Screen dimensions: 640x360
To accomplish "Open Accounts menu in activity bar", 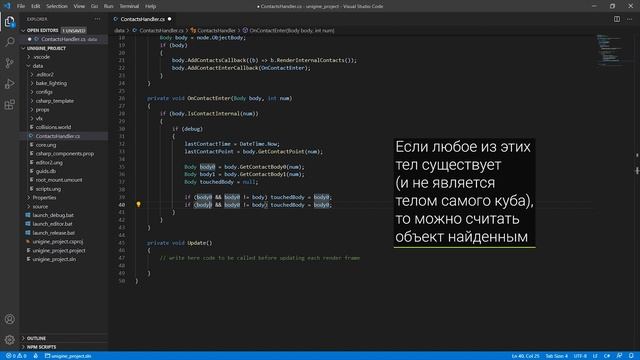I will (9, 319).
